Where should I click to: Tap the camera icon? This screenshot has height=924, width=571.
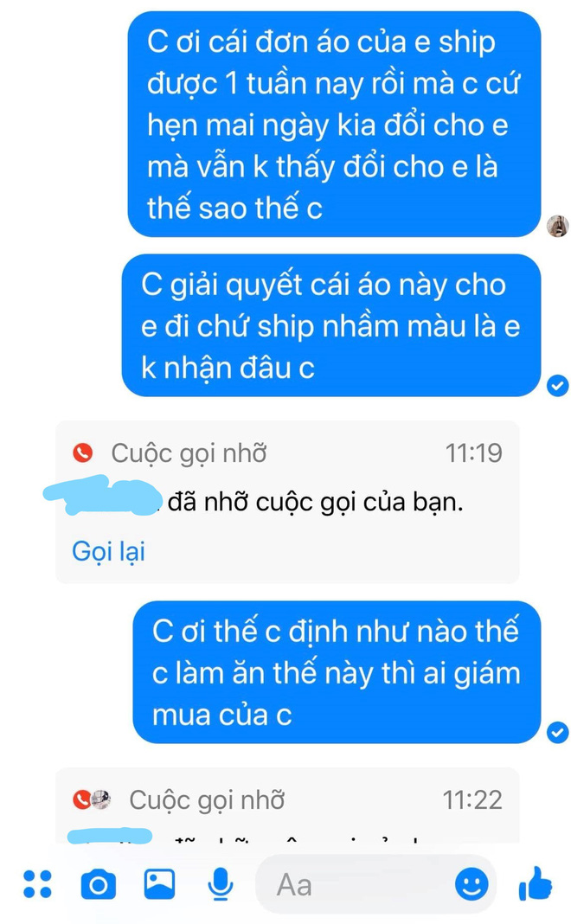[x=99, y=884]
